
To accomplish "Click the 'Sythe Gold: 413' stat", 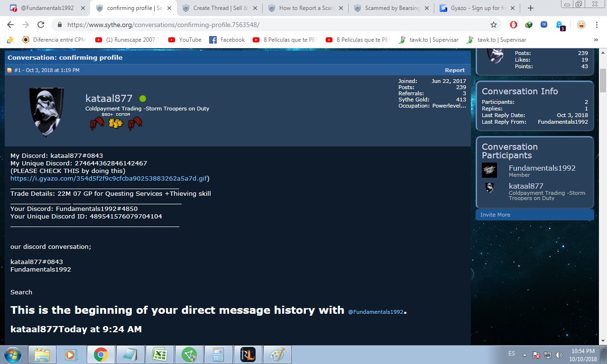I will [x=432, y=100].
